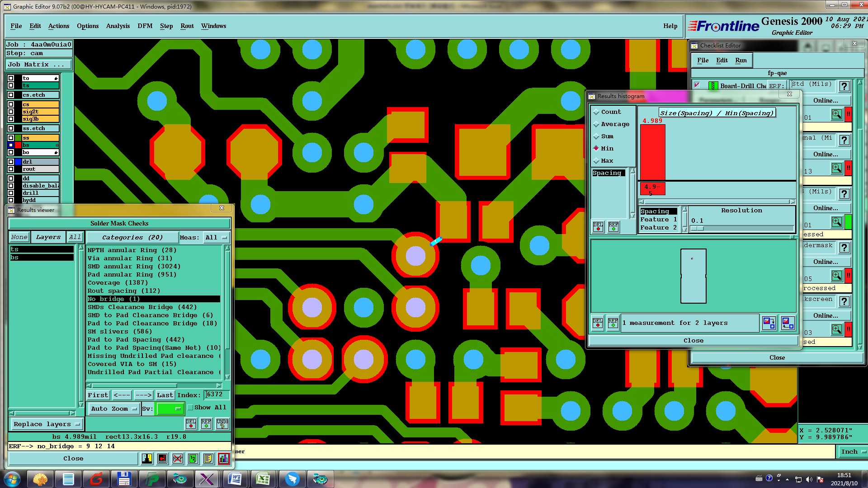Expand the Replace layers dropdown
Image resolution: width=868 pixels, height=488 pixels.
(47, 424)
